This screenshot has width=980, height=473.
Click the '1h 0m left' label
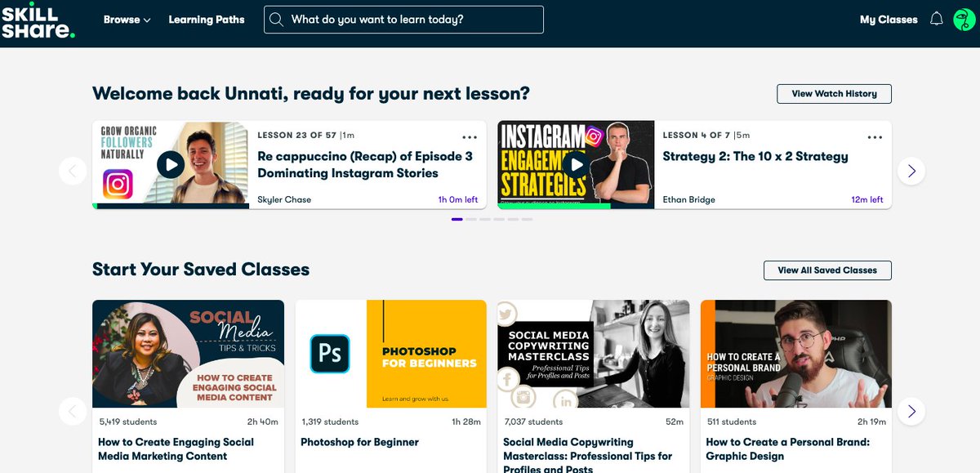coord(458,199)
